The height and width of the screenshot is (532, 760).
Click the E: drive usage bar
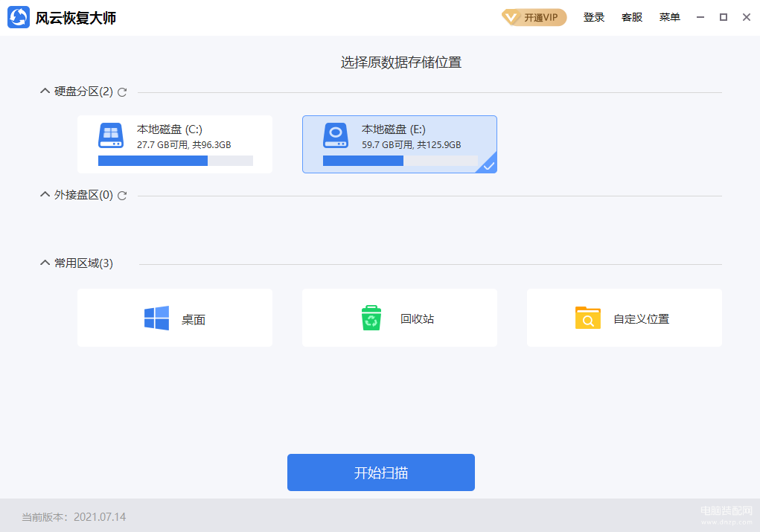[400, 161]
